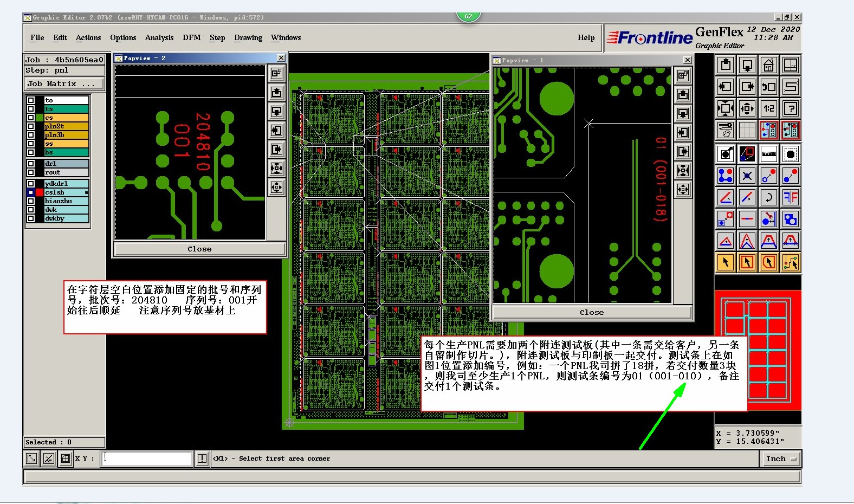Click pan up icon in Popview 2
This screenshot has height=504, width=854.
click(277, 92)
